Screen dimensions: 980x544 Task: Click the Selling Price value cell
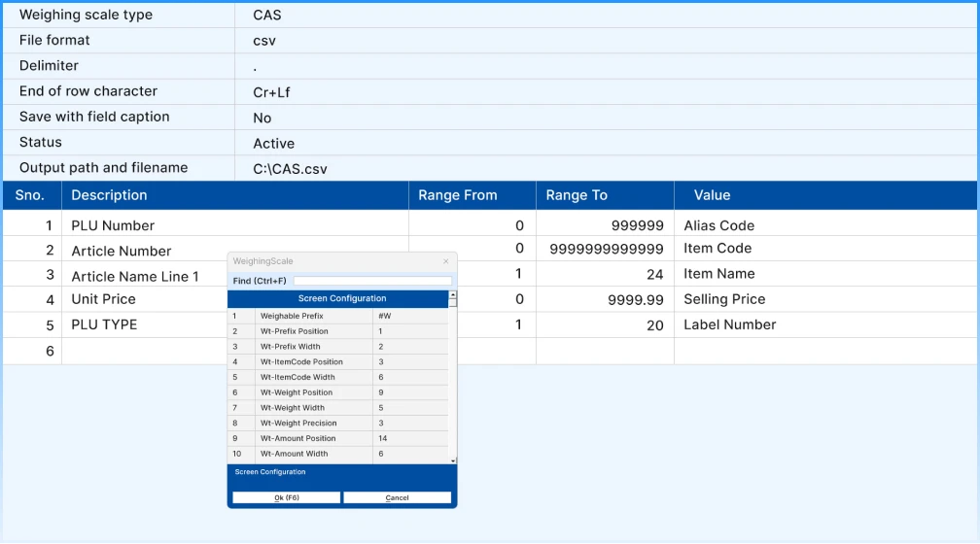point(825,300)
